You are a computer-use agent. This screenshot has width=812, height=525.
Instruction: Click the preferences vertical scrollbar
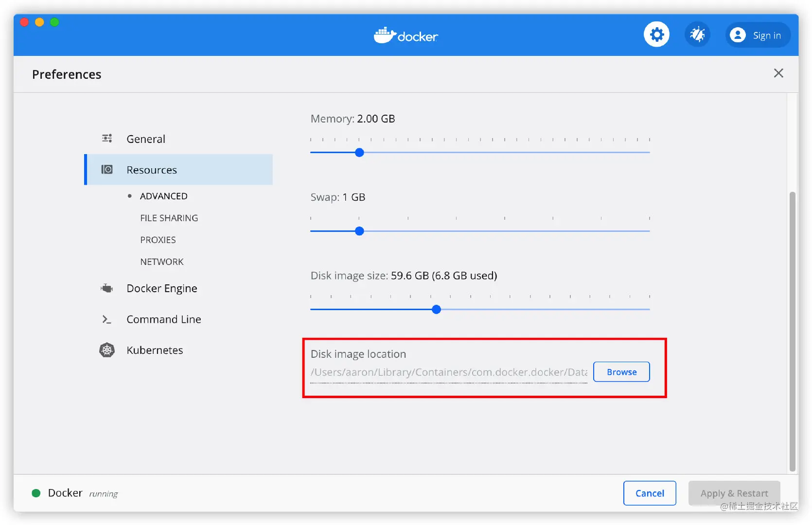793,332
